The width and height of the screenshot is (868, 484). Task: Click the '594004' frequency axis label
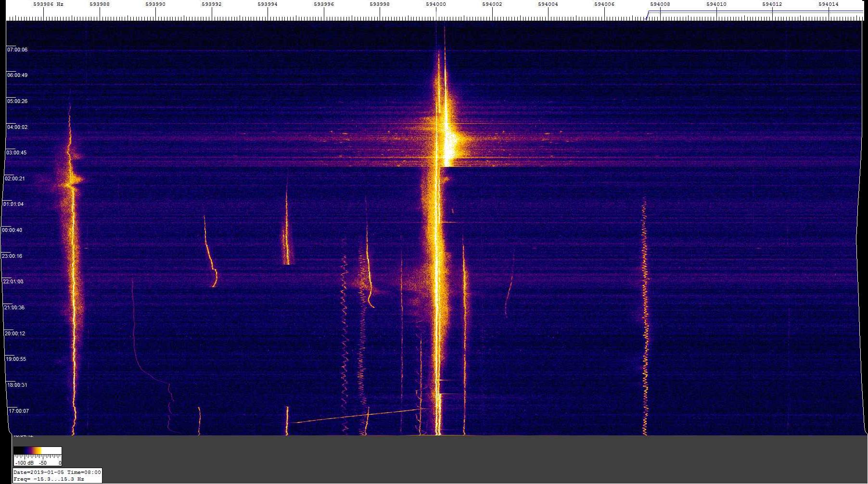pos(548,4)
